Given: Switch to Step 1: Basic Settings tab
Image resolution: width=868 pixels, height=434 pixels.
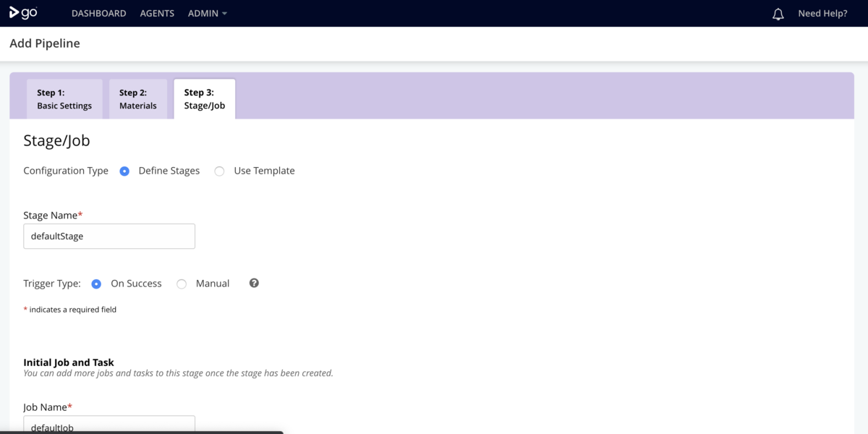Looking at the screenshot, I should (x=64, y=99).
